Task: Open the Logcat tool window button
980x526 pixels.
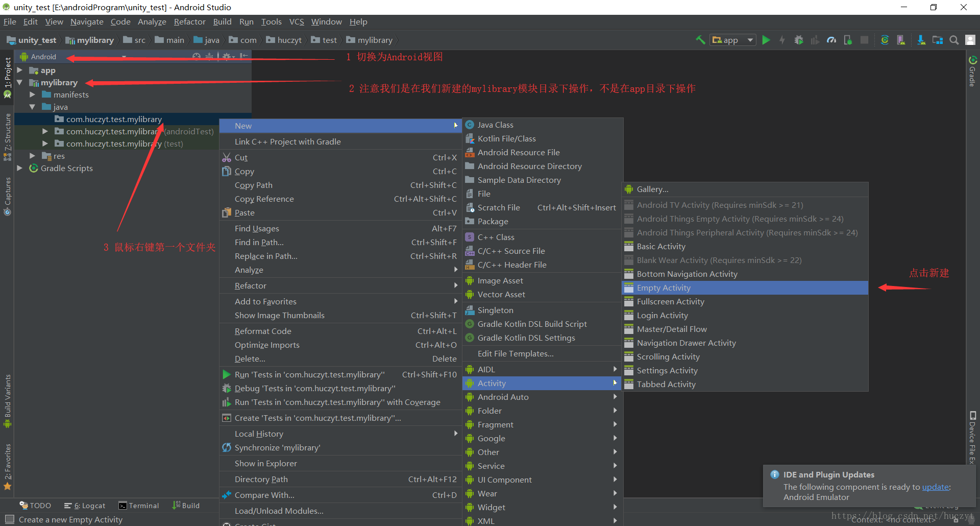Action: 85,506
